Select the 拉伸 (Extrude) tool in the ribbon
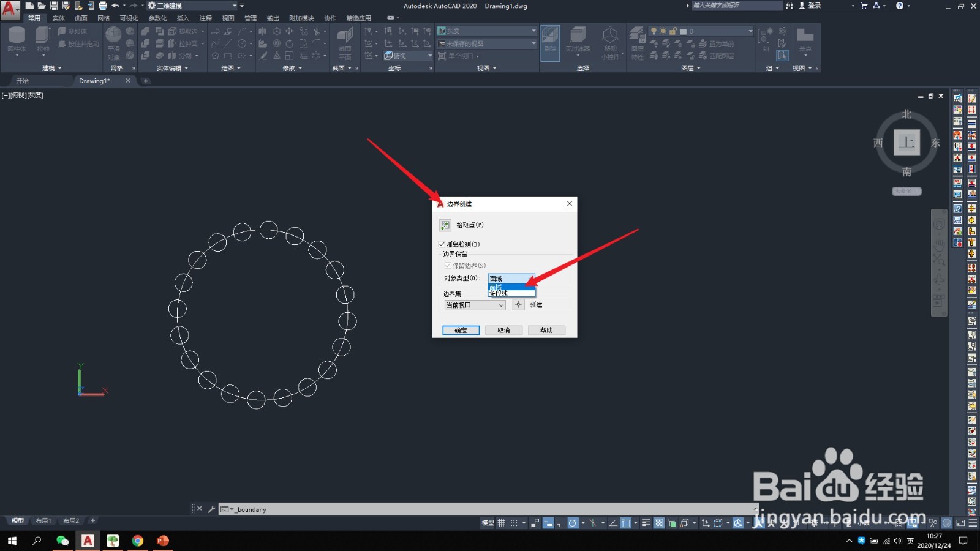980x551 pixels. [x=42, y=38]
